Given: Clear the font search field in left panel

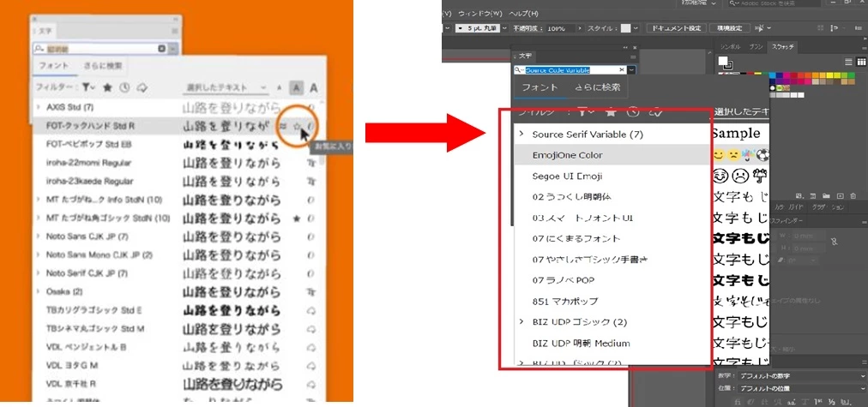Looking at the screenshot, I should coord(161,49).
